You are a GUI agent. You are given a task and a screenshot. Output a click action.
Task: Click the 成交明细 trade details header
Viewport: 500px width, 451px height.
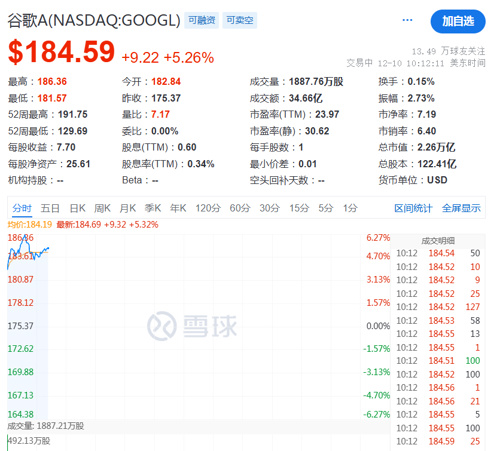click(438, 241)
